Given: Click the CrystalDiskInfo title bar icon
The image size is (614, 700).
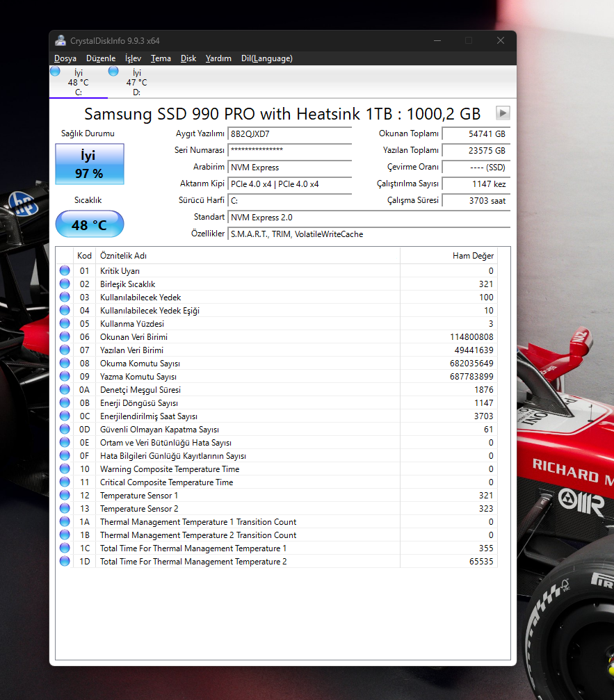Looking at the screenshot, I should point(60,40).
